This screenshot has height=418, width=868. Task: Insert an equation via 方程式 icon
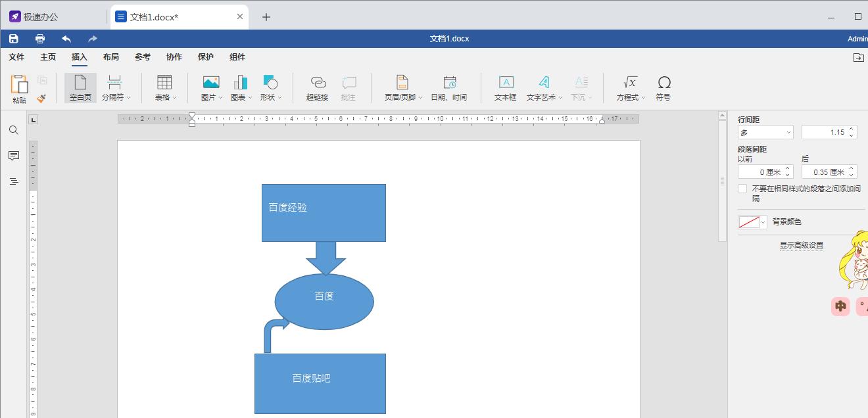pos(628,86)
